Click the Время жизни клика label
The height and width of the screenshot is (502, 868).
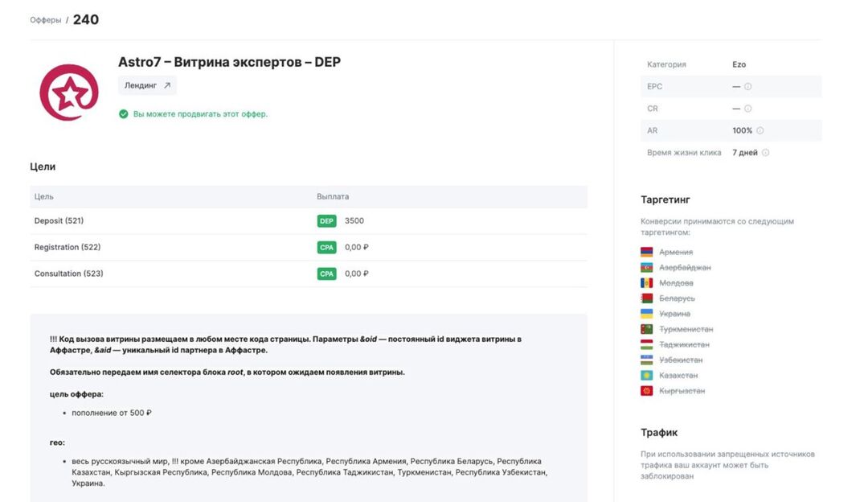click(684, 153)
